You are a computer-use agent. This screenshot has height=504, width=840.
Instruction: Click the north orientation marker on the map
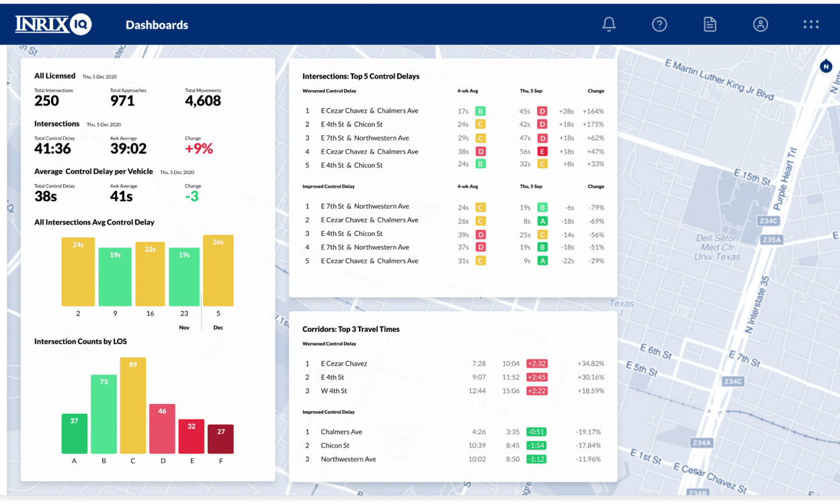point(825,66)
